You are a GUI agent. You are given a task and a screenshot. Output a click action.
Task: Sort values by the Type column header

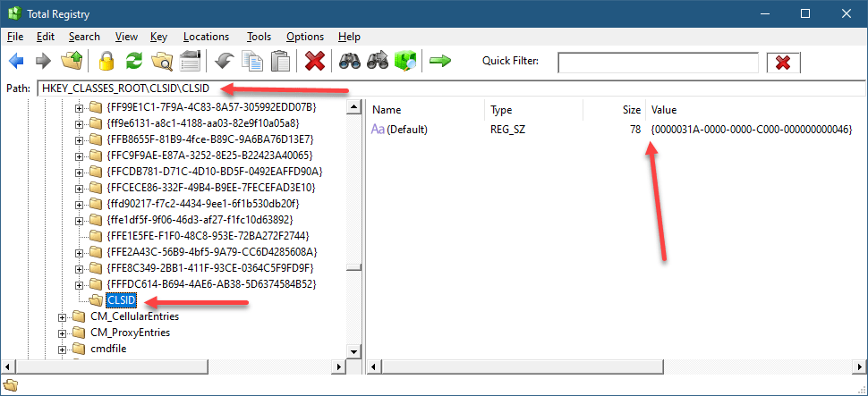click(x=501, y=110)
